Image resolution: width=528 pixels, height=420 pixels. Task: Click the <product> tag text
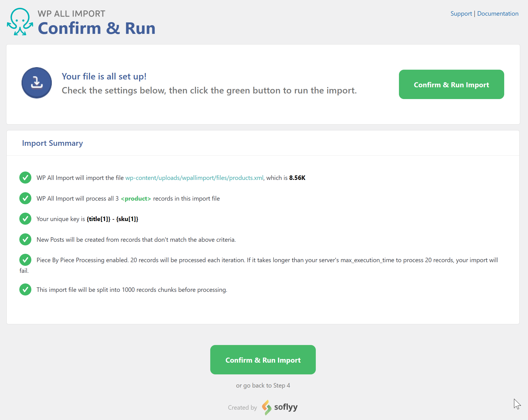136,198
